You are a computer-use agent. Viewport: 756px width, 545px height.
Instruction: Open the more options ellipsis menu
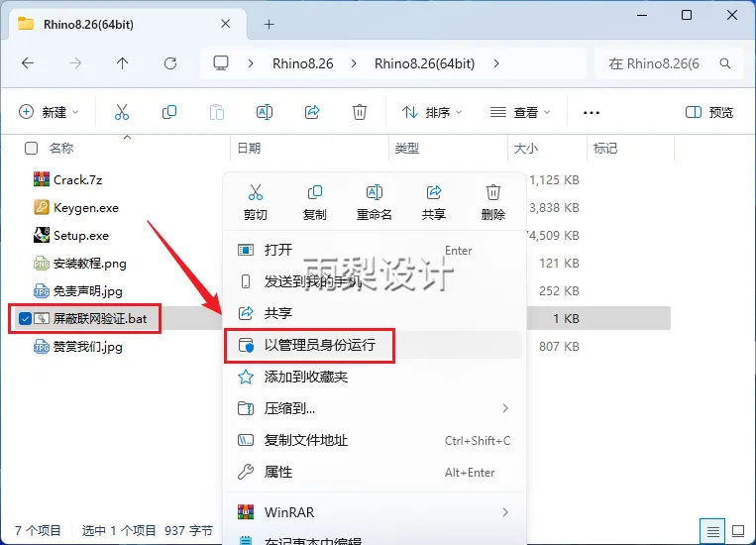pyautogui.click(x=592, y=112)
